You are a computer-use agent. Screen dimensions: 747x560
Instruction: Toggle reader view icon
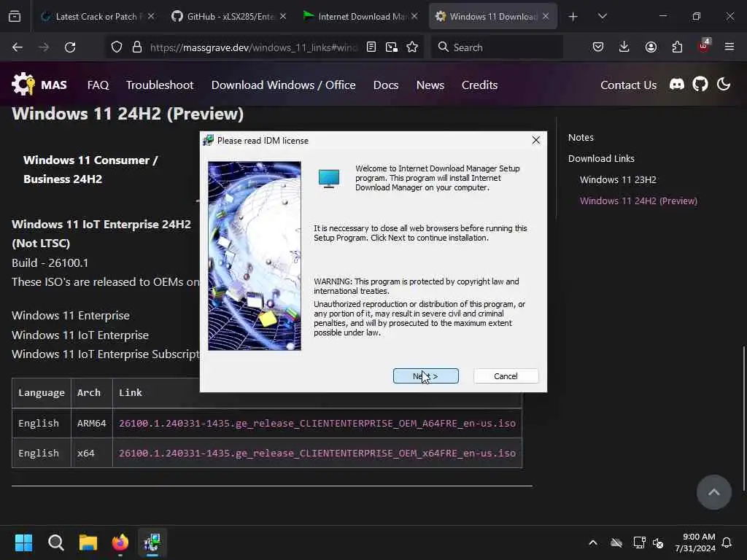pos(371,47)
